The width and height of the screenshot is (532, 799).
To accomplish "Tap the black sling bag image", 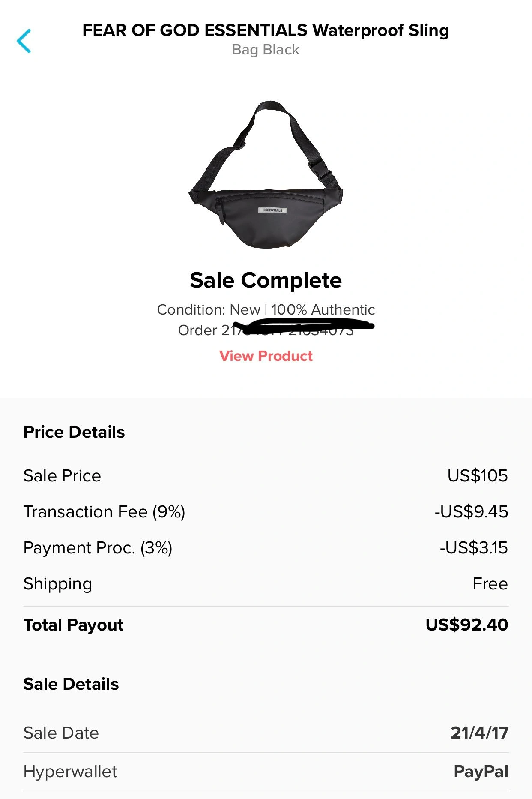I will pyautogui.click(x=266, y=175).
